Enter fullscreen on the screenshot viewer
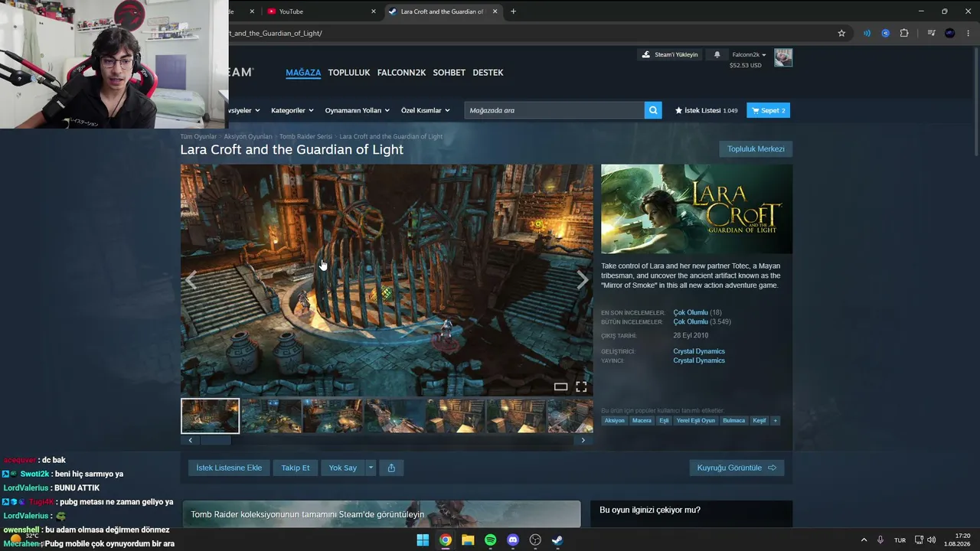The image size is (980, 551). point(581,386)
